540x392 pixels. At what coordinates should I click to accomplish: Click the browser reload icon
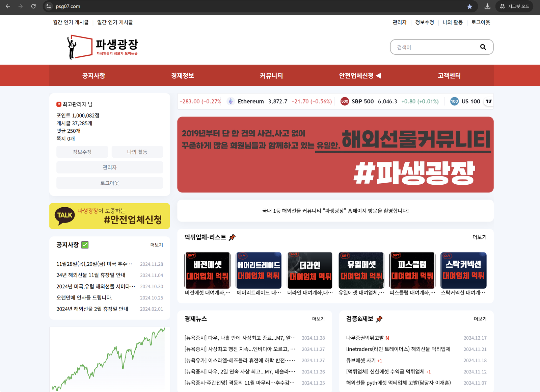click(x=33, y=6)
